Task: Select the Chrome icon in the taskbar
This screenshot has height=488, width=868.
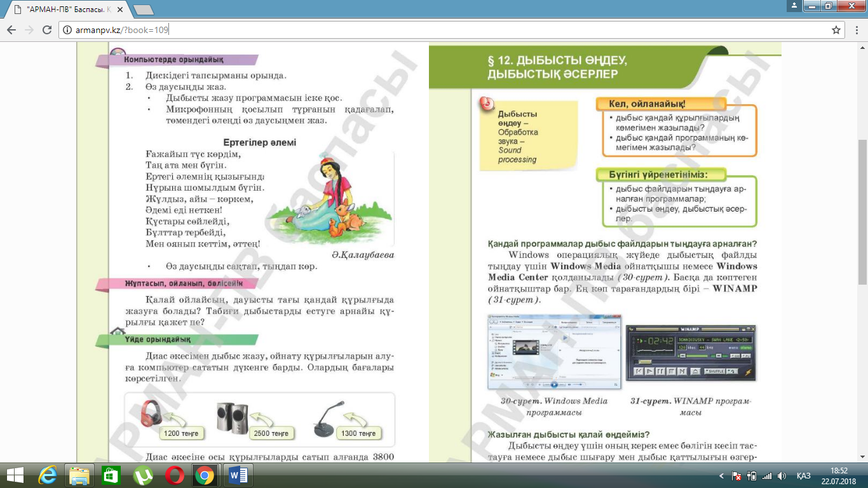Action: pos(205,475)
